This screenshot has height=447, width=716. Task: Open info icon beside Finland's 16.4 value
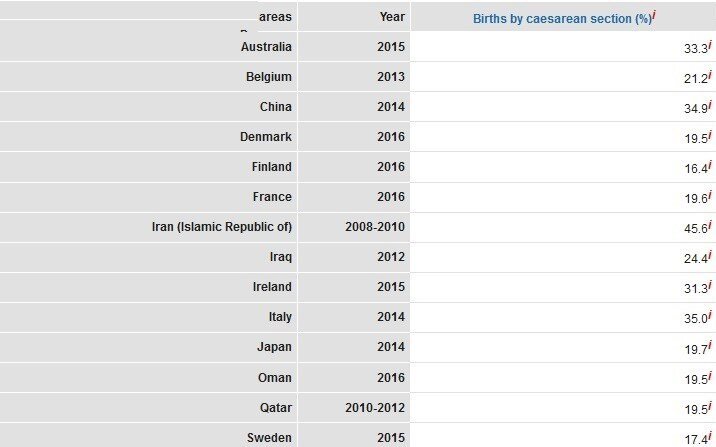pos(710,164)
